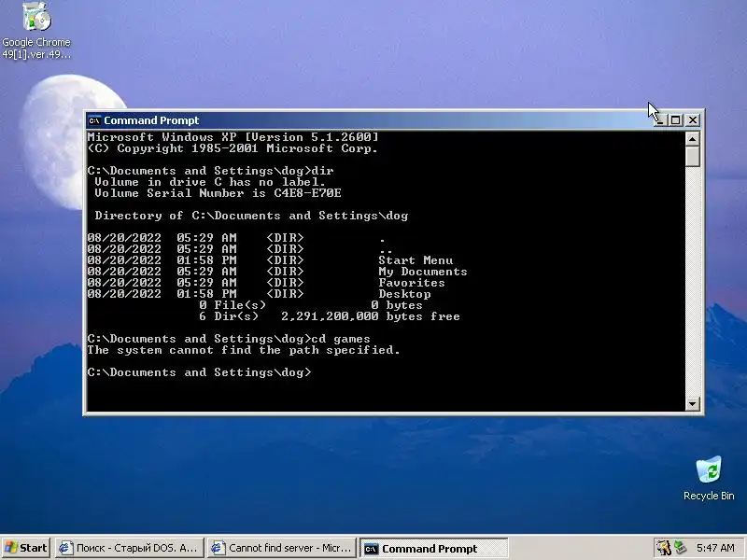This screenshot has width=747, height=560.
Task: Click the 'Start Menu' directory entry
Action: click(x=416, y=260)
